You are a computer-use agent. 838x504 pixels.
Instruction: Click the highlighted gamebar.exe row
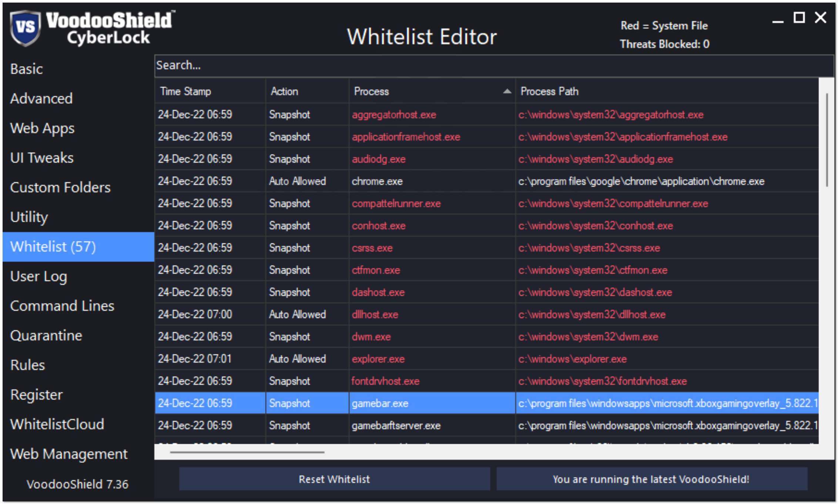[x=486, y=403]
